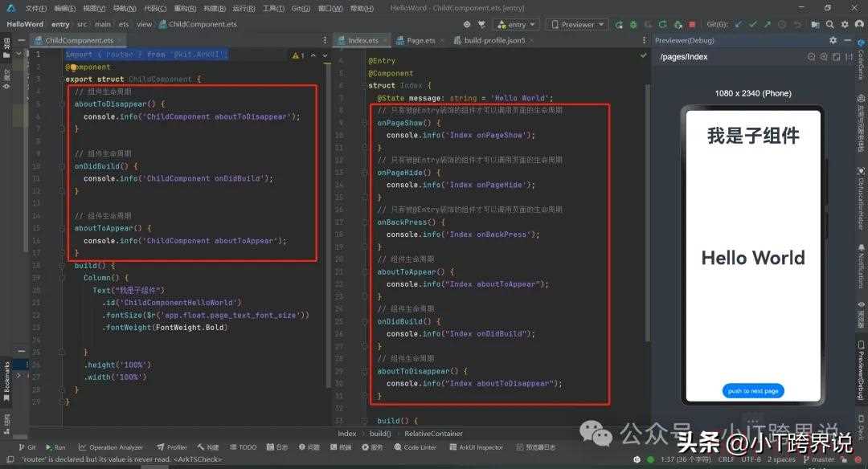Open the Git(G) menu
The image size is (868, 469).
point(300,8)
